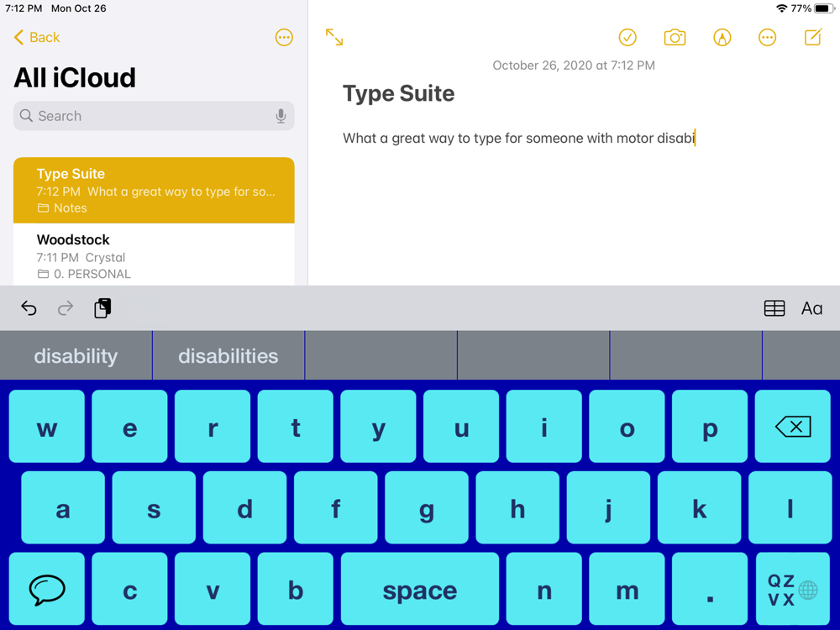840x630 pixels.
Task: Expand note to full screen
Action: pos(334,37)
